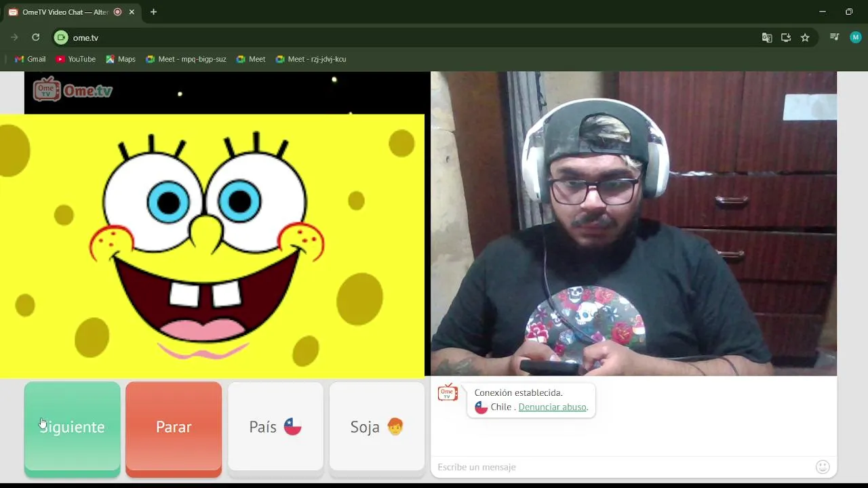Viewport: 868px width, 488px height.
Task: Open the Gmail bookmark
Action: (x=31, y=59)
